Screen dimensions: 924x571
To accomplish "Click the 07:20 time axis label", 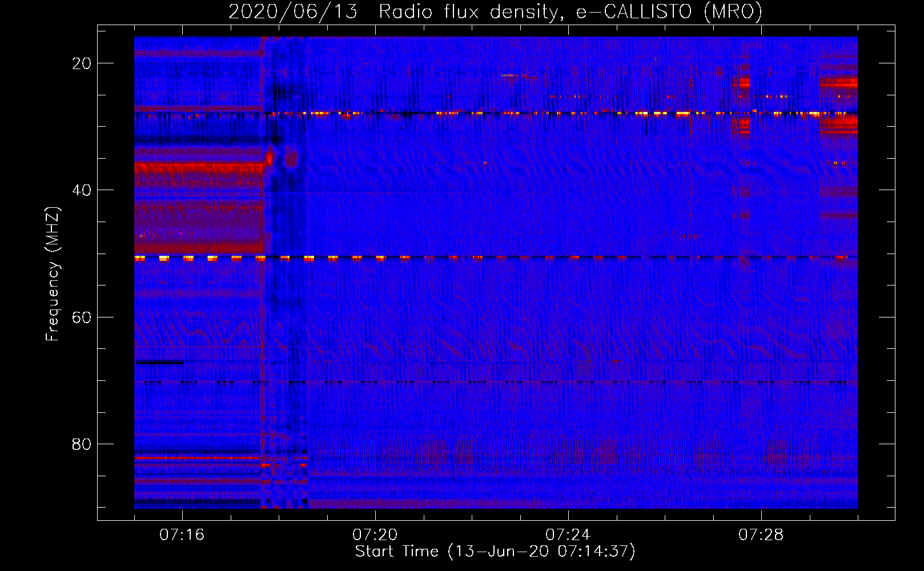I will (375, 535).
